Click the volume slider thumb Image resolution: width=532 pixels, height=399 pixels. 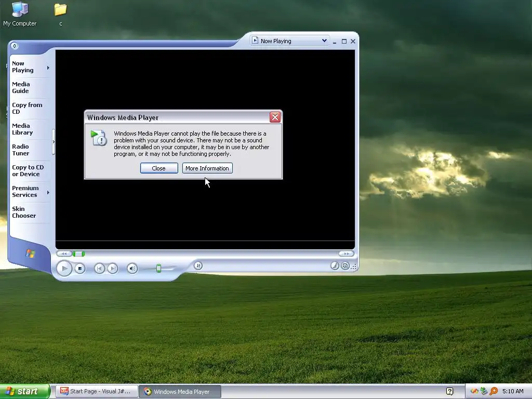158,269
